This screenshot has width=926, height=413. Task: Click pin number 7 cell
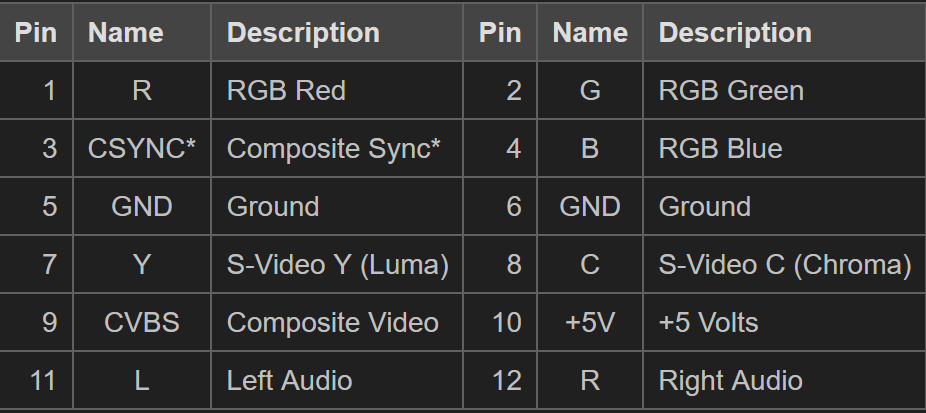pyautogui.click(x=49, y=265)
